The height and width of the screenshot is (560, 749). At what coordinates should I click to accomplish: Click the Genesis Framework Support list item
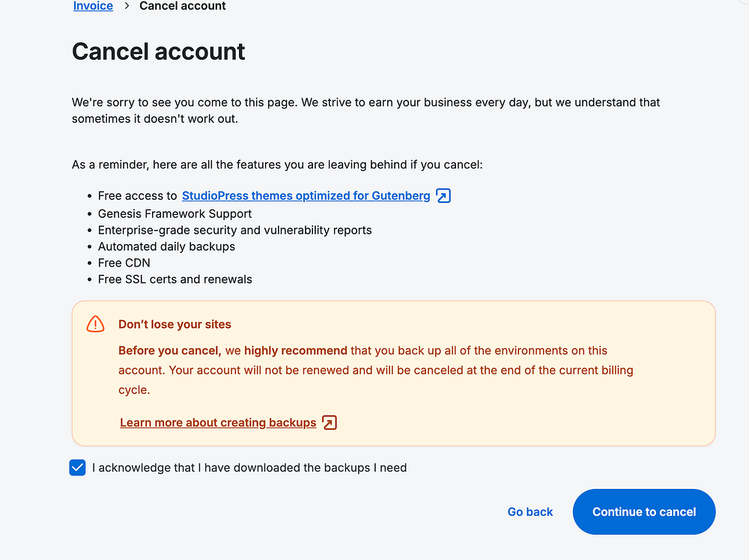click(175, 213)
